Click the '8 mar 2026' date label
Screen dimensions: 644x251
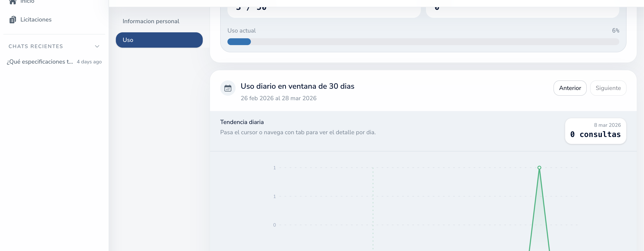pos(608,125)
